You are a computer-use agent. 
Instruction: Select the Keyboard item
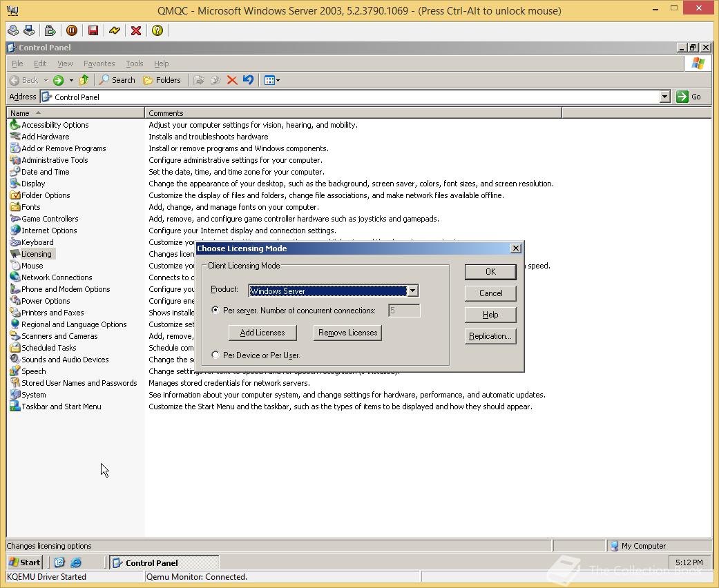tap(32, 242)
